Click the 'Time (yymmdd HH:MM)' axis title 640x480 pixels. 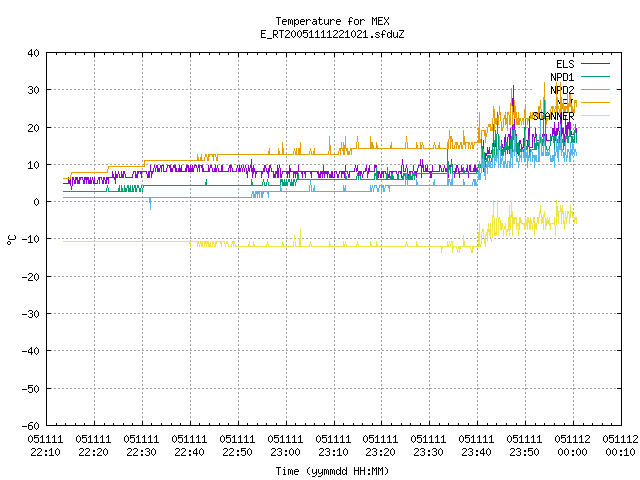click(332, 471)
